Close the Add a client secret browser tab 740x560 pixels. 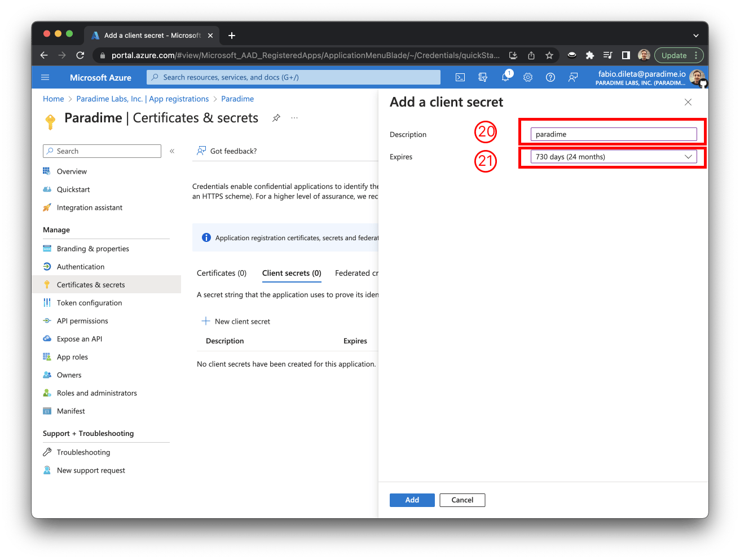click(210, 36)
